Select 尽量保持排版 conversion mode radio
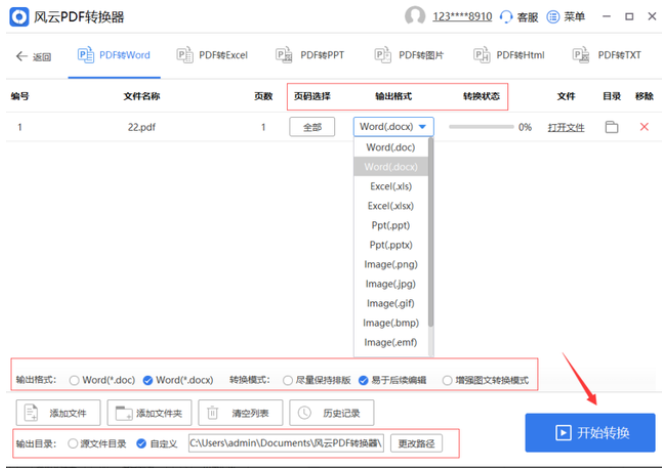Image resolution: width=665 pixels, height=470 pixels. point(288,380)
